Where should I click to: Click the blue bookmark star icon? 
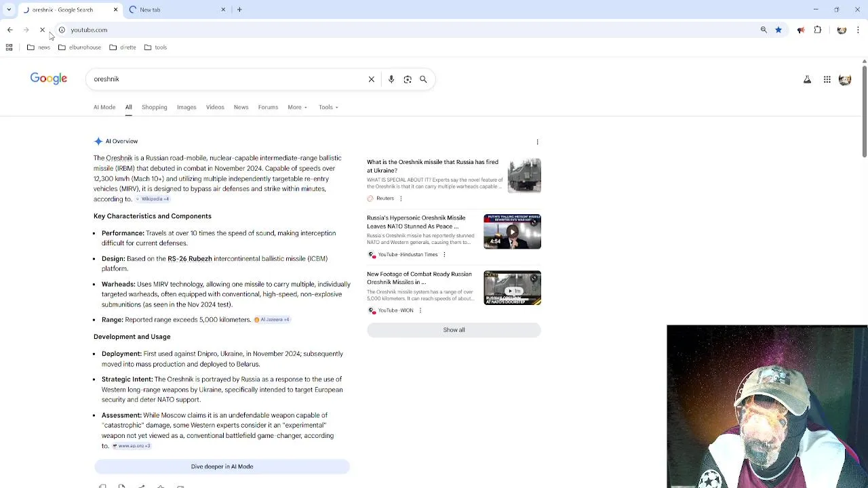(778, 30)
